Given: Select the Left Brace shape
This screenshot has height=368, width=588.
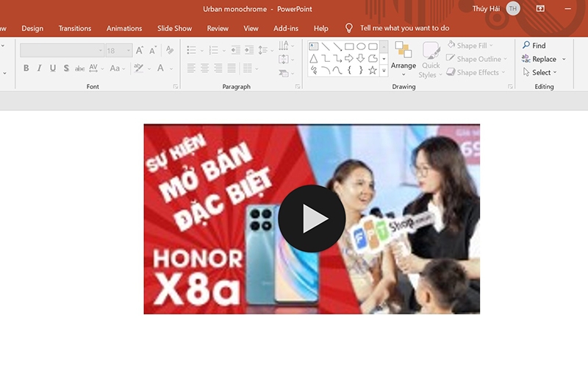Looking at the screenshot, I should 349,70.
